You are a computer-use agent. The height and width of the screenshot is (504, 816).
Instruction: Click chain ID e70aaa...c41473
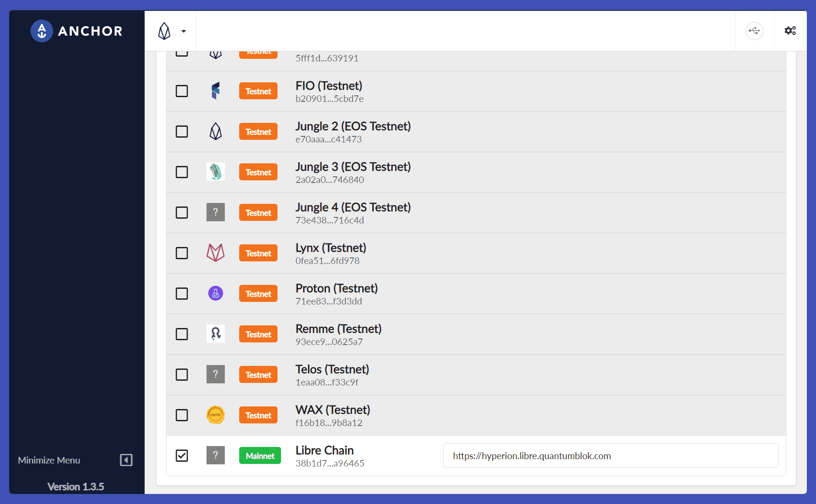coord(329,139)
